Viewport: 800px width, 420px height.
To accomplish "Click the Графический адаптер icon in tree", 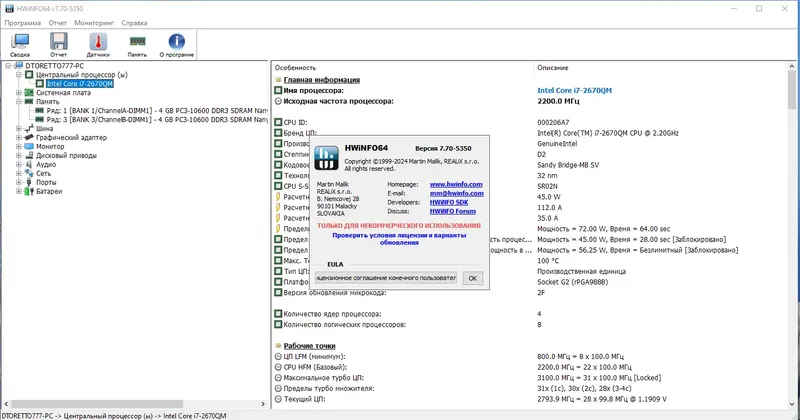I will click(29, 137).
